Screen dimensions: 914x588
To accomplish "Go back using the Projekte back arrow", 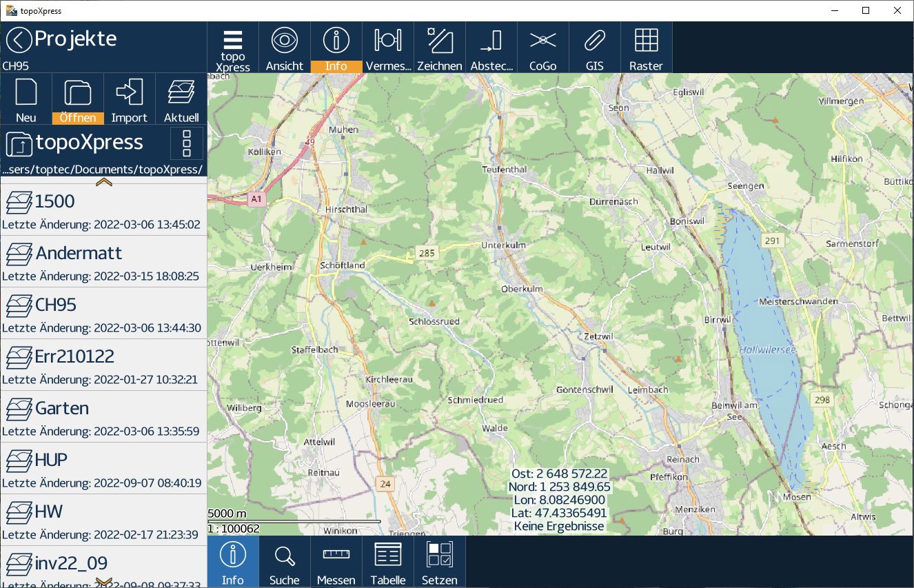I will click(19, 40).
